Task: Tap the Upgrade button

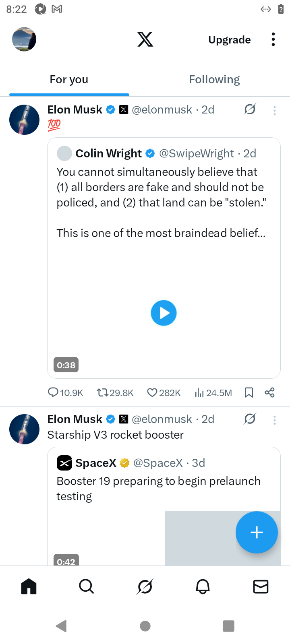Action: point(230,39)
